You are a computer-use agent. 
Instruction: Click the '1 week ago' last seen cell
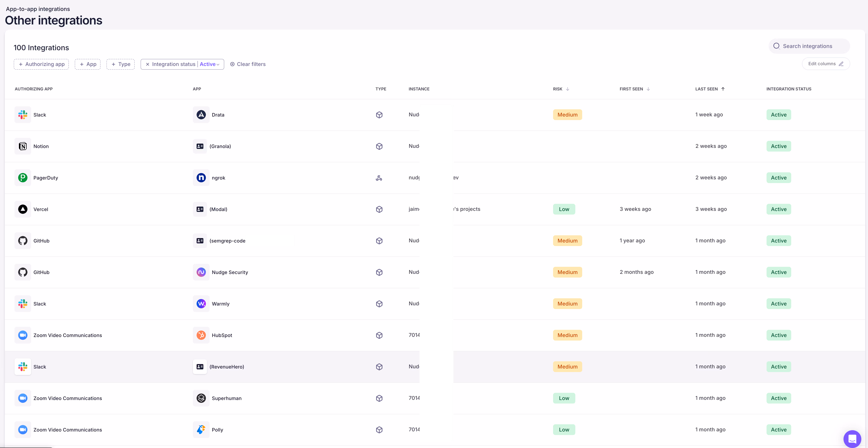[x=709, y=115]
